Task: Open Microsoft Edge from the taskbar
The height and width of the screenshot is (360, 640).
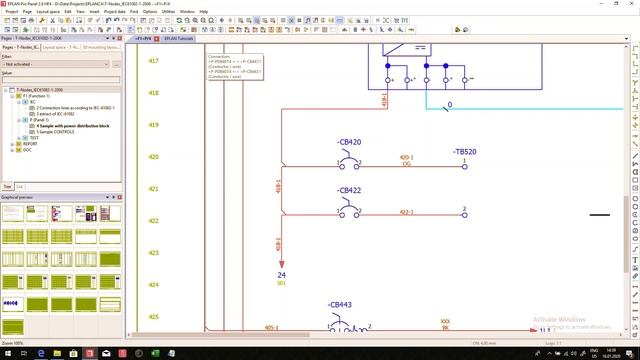Action: pos(41,353)
